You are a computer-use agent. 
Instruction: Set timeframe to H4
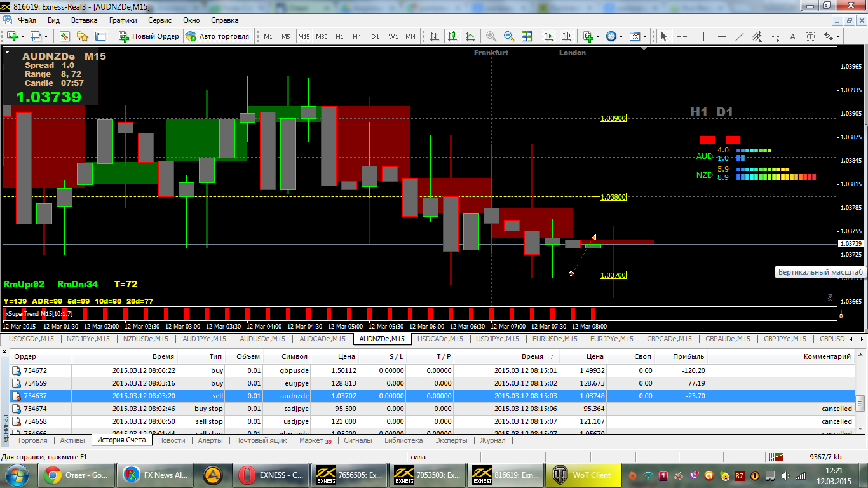(x=357, y=36)
